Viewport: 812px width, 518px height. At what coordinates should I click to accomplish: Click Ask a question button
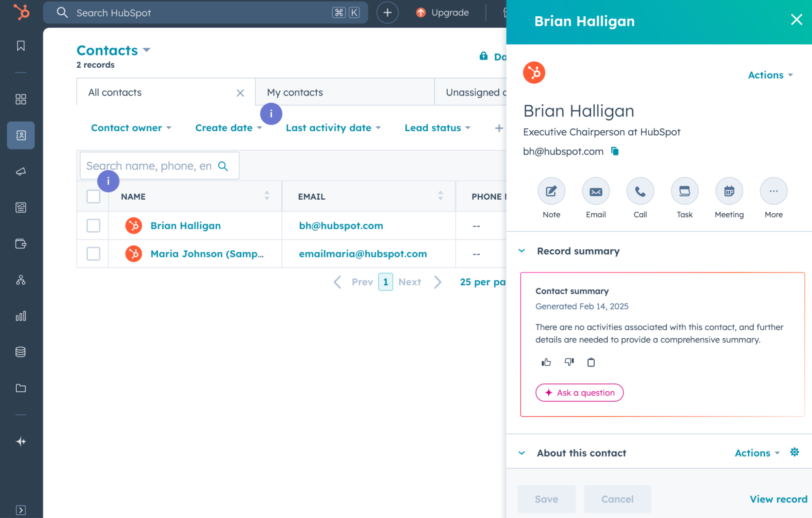click(x=579, y=393)
